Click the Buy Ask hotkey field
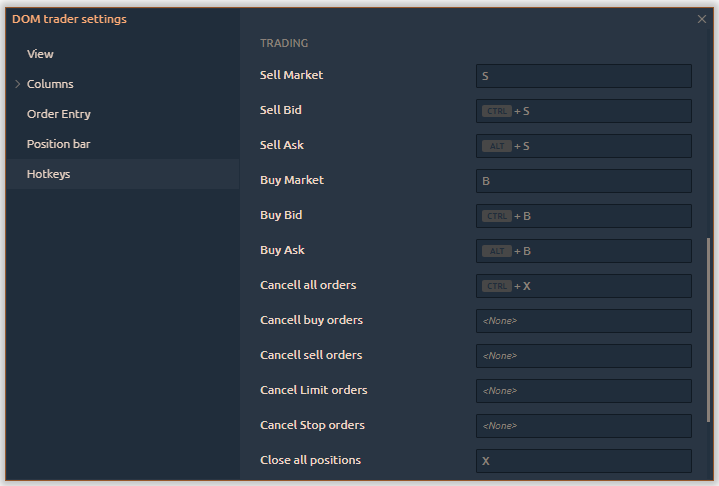 [x=583, y=251]
